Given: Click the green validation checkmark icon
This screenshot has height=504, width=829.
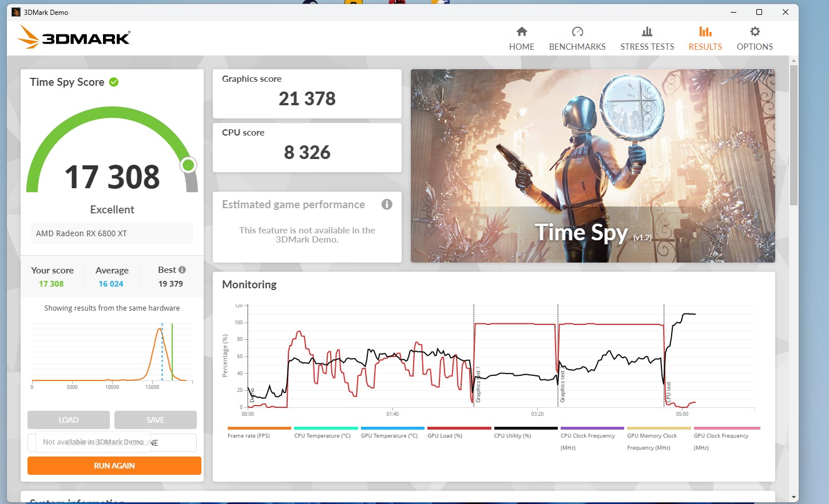Looking at the screenshot, I should tap(114, 82).
